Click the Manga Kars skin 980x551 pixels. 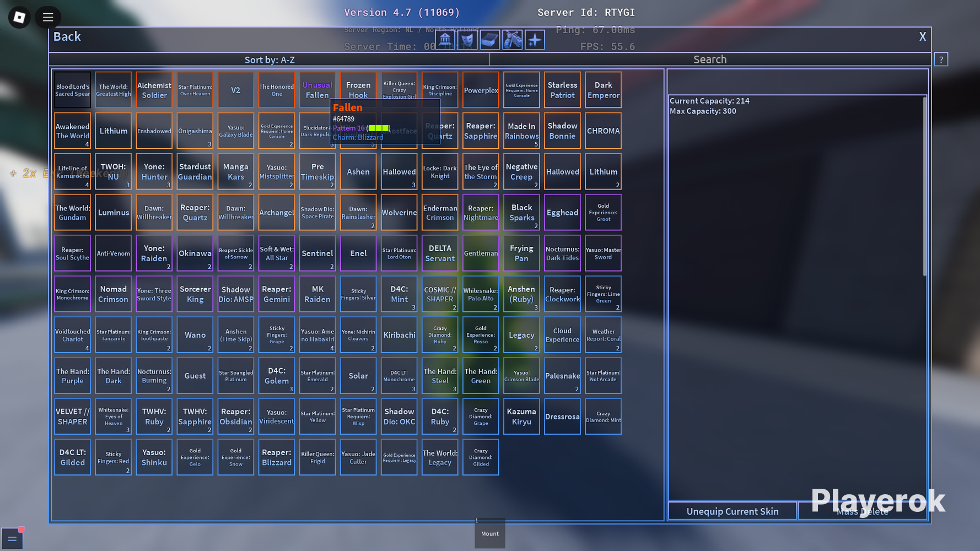tap(236, 171)
